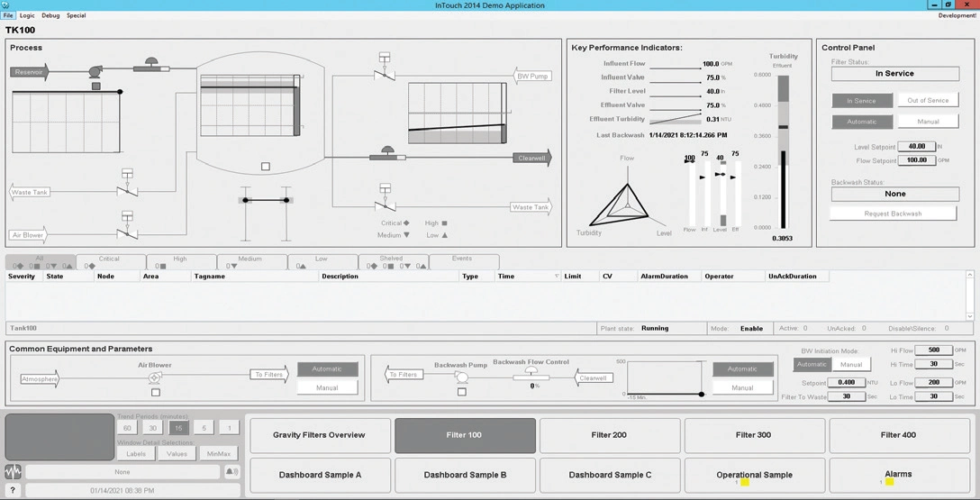
Task: Click the alarm bell silence icon
Action: [231, 472]
